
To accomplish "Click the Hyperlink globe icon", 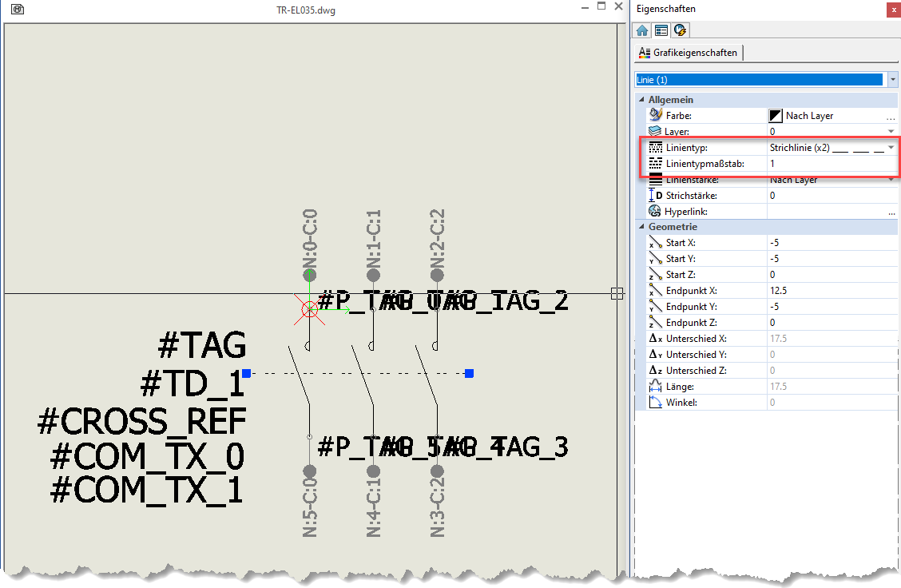I will tap(657, 212).
